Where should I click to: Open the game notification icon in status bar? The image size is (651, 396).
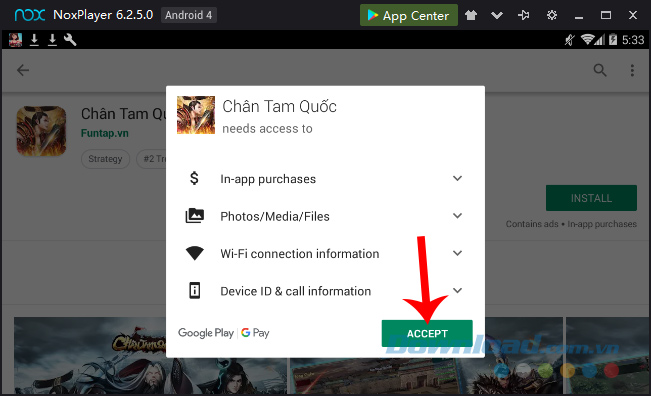click(15, 40)
